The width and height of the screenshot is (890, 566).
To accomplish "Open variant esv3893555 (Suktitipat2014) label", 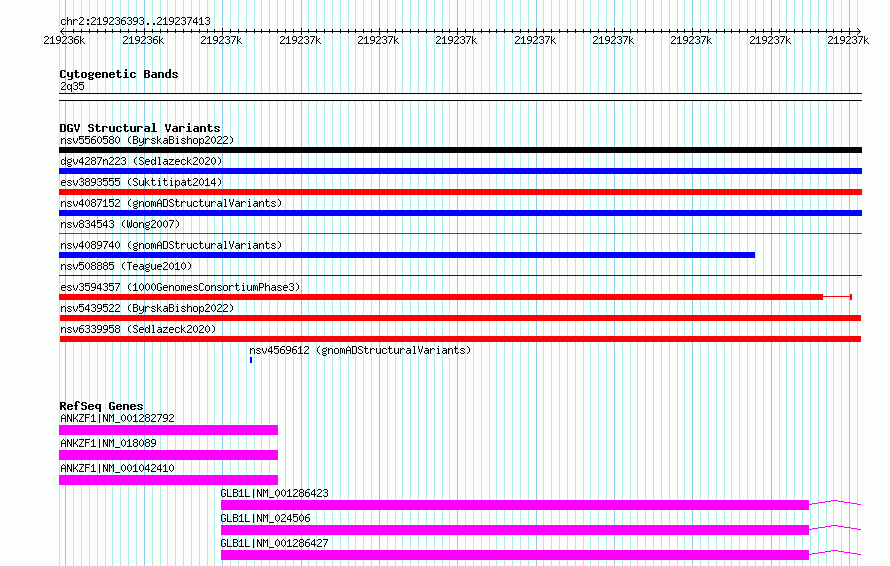I will point(141,182).
